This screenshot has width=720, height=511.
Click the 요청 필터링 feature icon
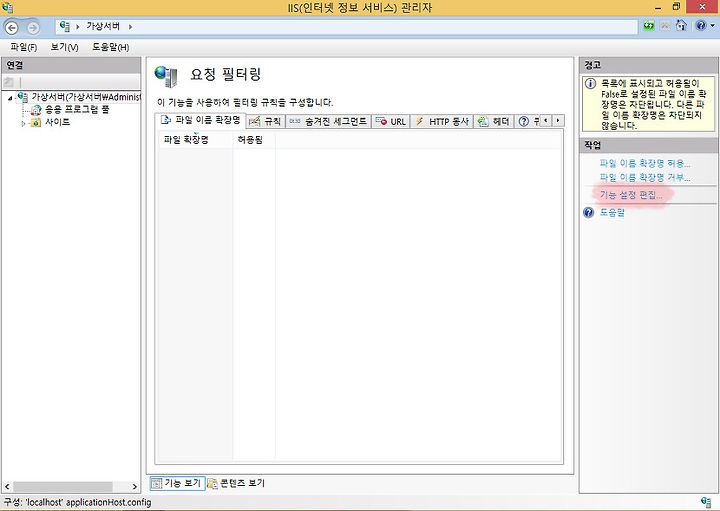click(166, 76)
